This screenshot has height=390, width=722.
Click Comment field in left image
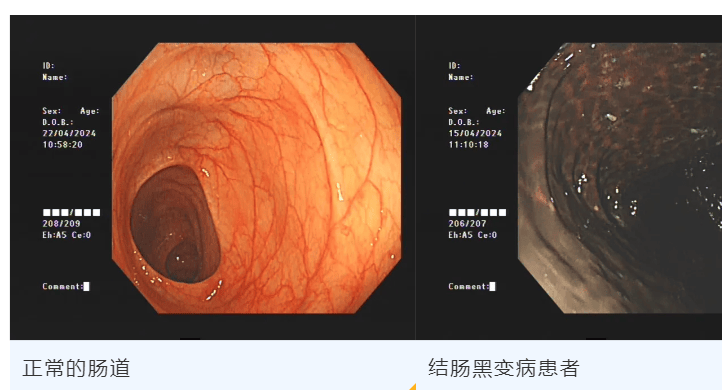tap(66, 286)
